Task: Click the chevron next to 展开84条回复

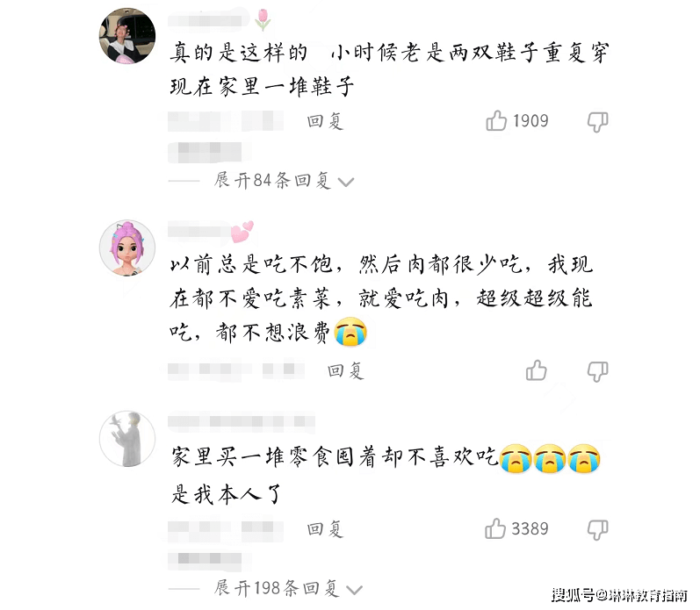Action: pos(346,182)
